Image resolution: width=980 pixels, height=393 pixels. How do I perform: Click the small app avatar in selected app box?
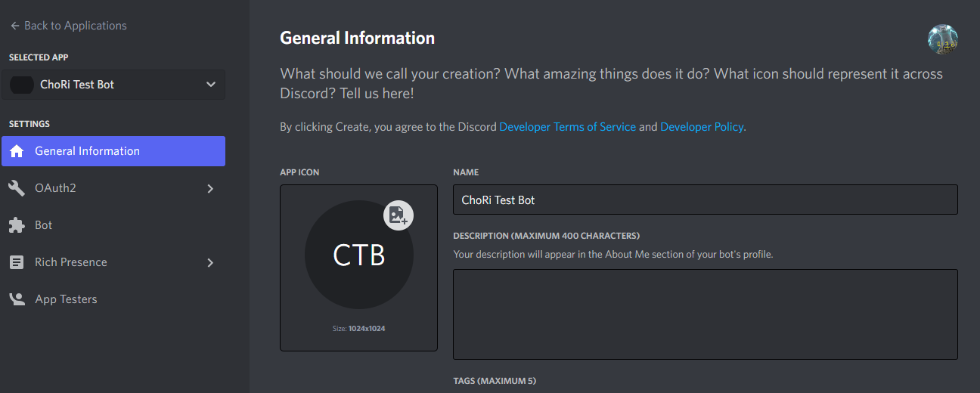pos(21,85)
